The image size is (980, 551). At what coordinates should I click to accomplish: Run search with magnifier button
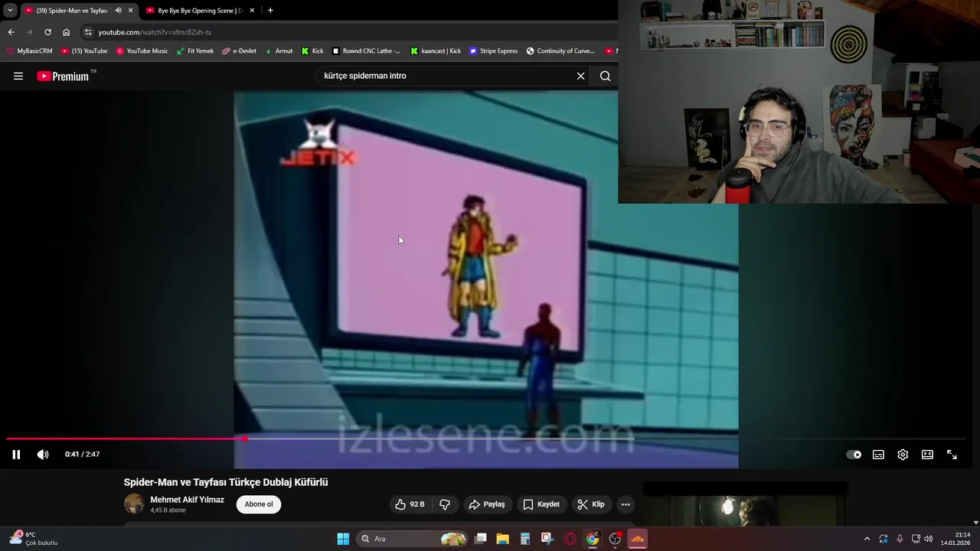606,76
